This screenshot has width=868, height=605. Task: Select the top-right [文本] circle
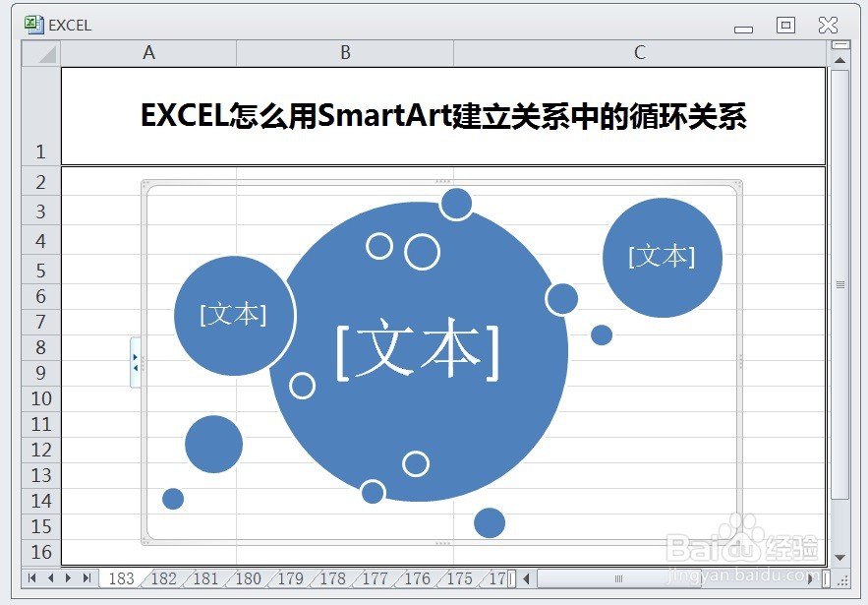(663, 257)
